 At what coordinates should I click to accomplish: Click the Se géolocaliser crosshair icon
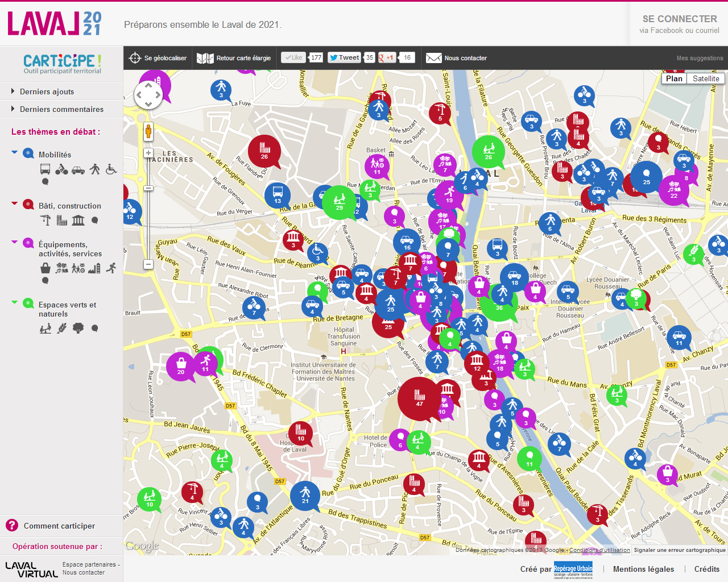point(135,58)
